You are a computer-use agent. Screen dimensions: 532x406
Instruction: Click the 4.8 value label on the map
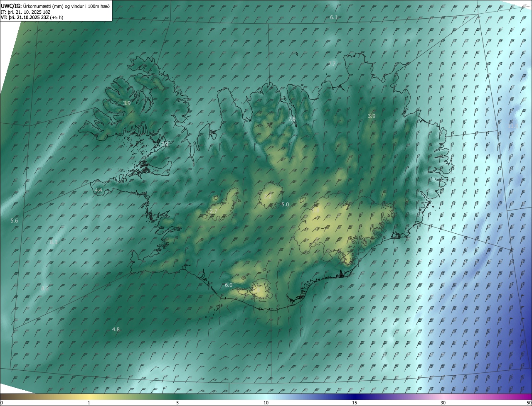point(116,330)
